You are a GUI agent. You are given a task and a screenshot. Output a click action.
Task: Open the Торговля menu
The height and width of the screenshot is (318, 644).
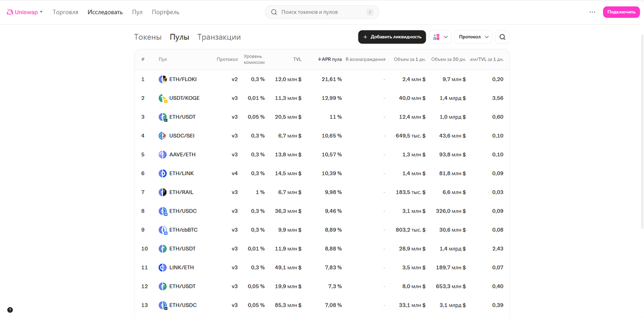65,12
